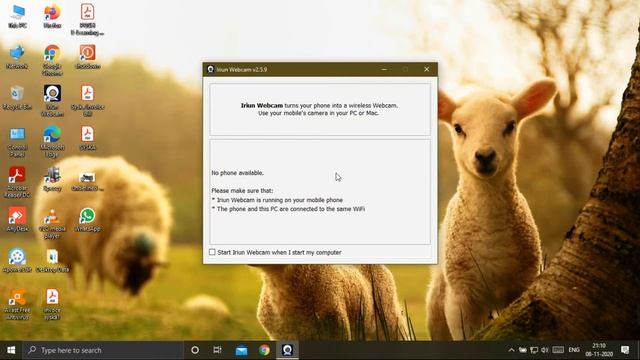Select the Avast Free Antivirus shortcut
This screenshot has width=640, height=360.
(17, 304)
